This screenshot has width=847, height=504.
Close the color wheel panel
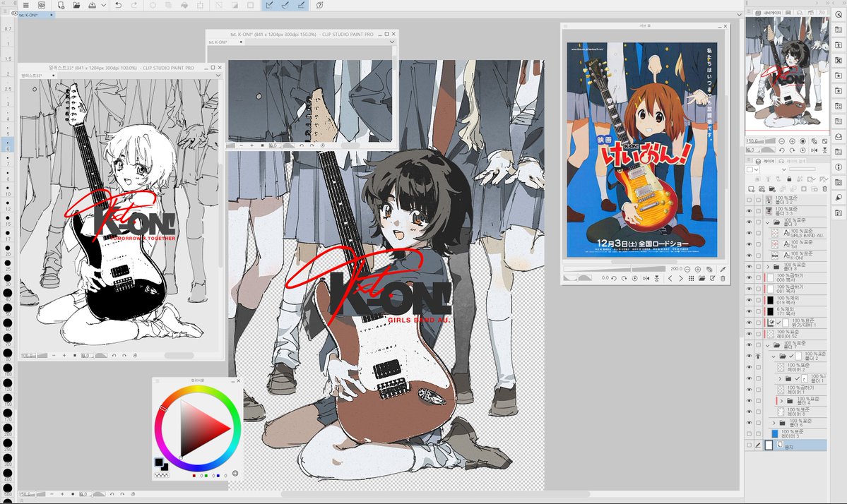coord(238,380)
